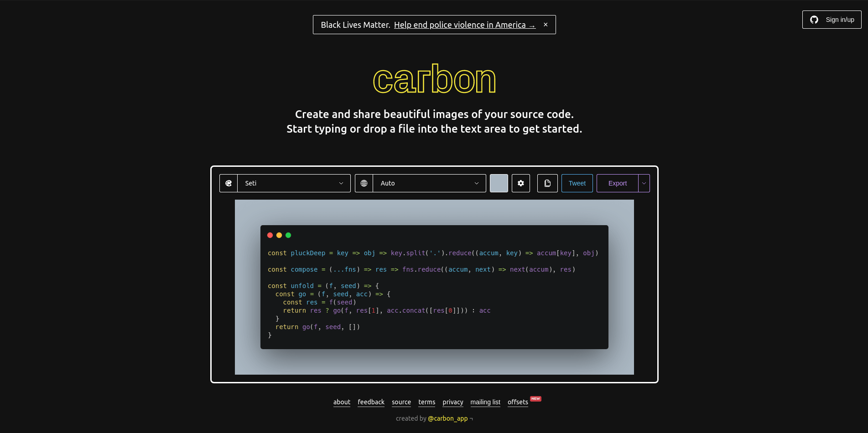Open the feedback footer link
Viewport: 868px width, 433px height.
click(x=371, y=402)
